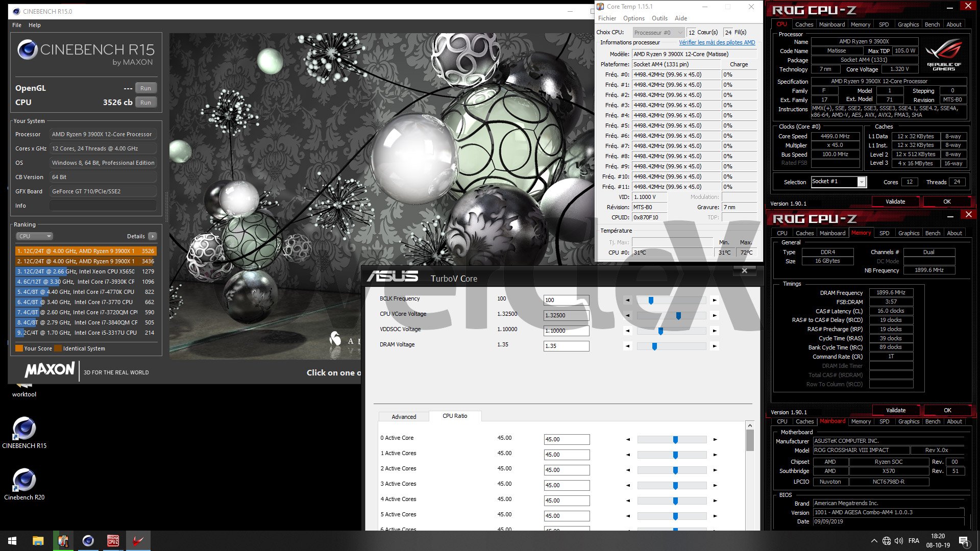Run the CPU benchmark
The image size is (980, 551).
tap(146, 103)
